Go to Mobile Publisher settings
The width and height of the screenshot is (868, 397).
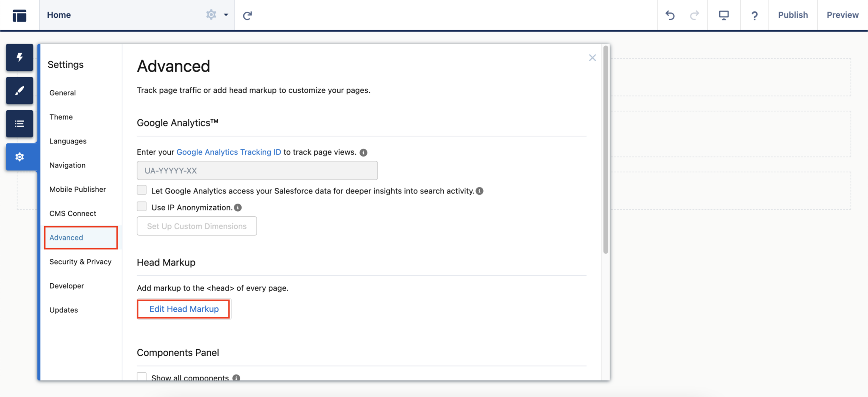(78, 190)
